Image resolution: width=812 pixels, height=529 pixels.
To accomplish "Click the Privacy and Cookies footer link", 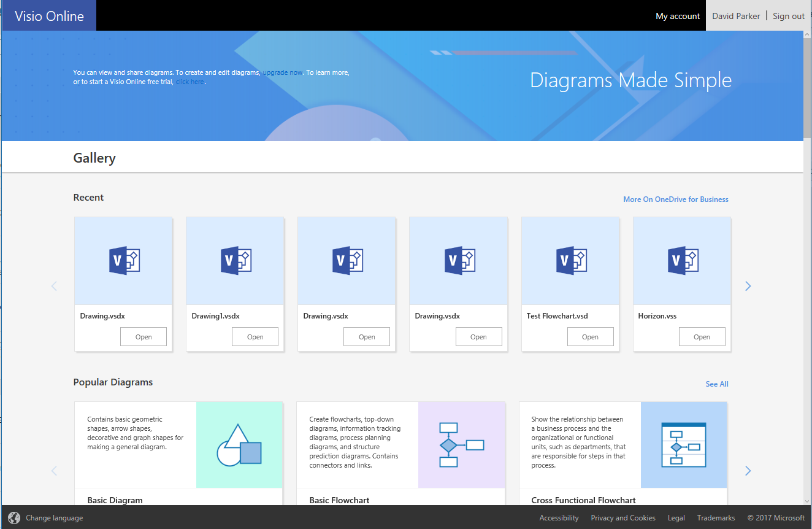I will [623, 517].
